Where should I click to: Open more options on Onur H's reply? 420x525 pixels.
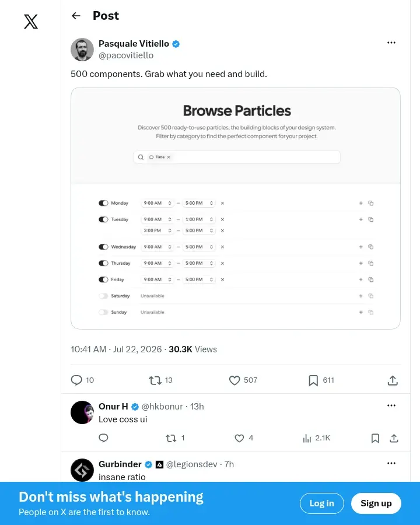coord(391,405)
